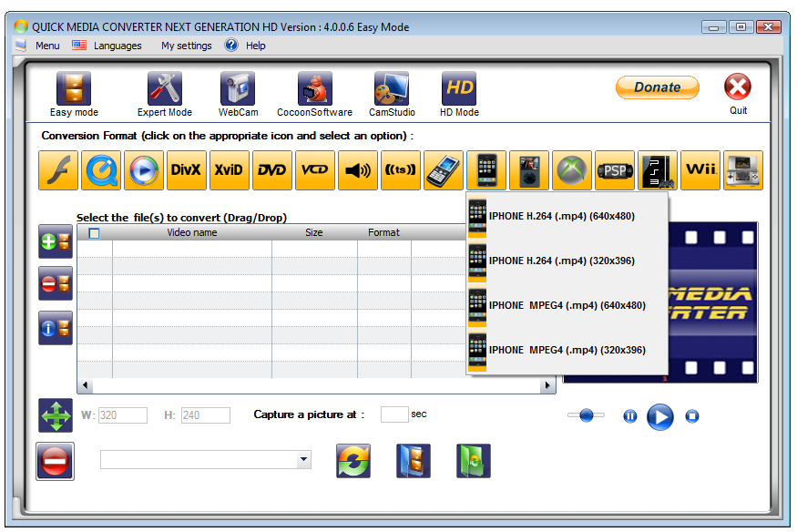
Task: Select the VCD conversion format
Action: click(315, 170)
